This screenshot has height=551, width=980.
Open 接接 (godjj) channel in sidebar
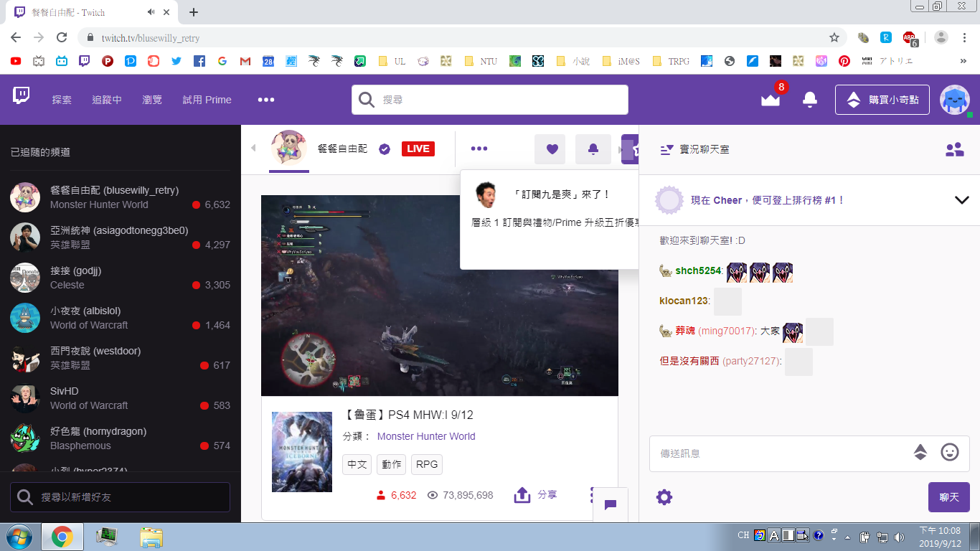121,278
